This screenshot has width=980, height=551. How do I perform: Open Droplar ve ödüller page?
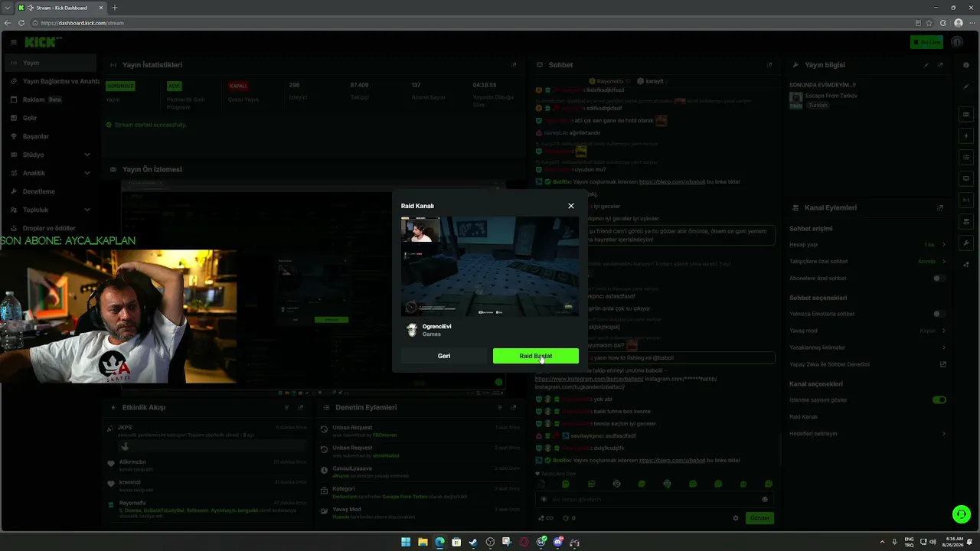(x=50, y=228)
